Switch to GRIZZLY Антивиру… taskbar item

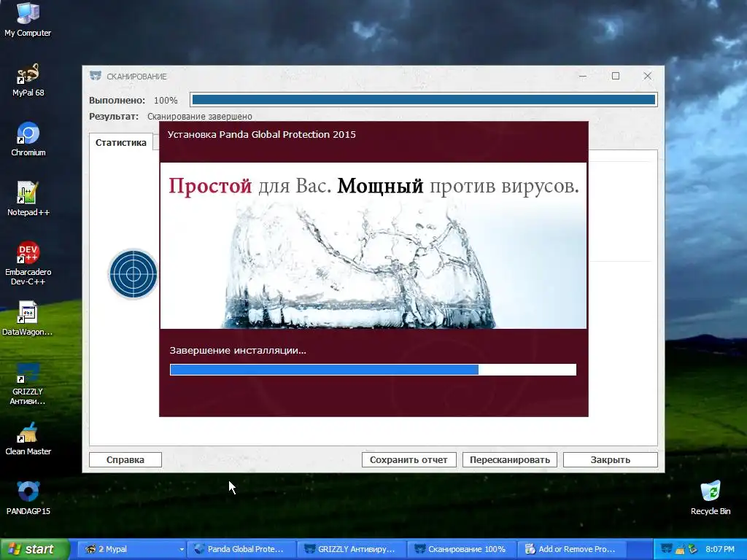351,549
